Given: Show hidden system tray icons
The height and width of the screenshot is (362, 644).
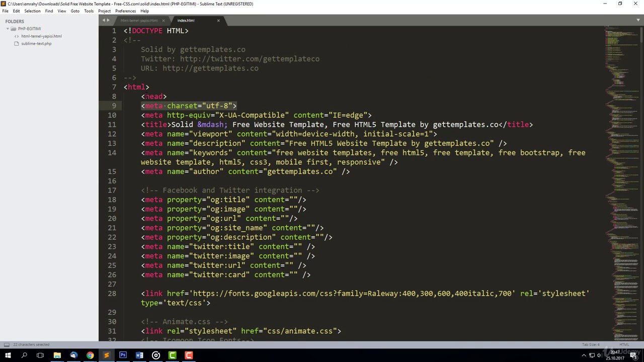Looking at the screenshot, I should [x=584, y=355].
